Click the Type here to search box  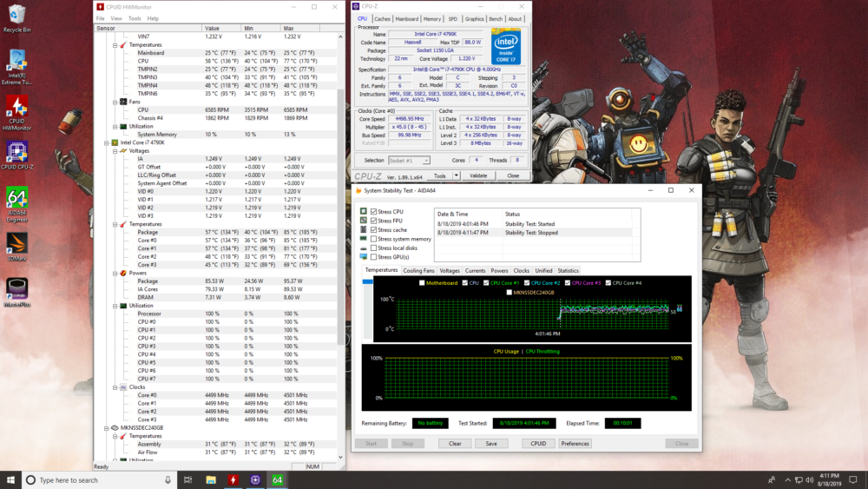click(100, 479)
